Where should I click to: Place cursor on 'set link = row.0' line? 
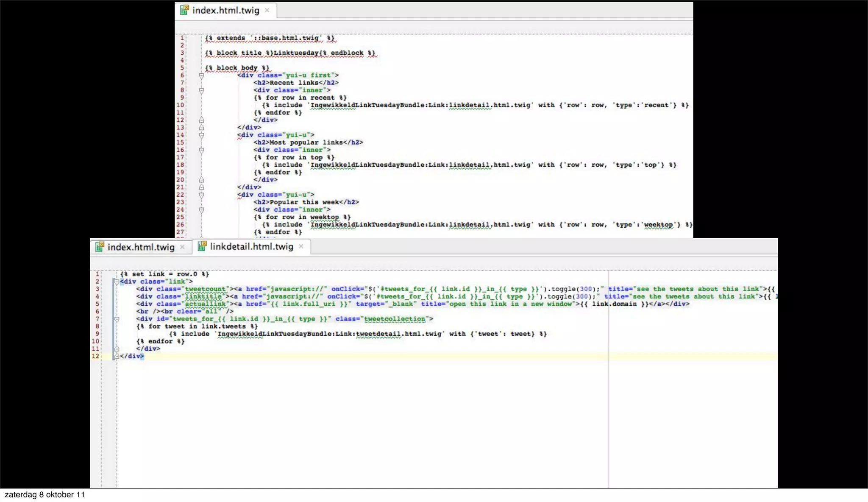click(x=164, y=274)
